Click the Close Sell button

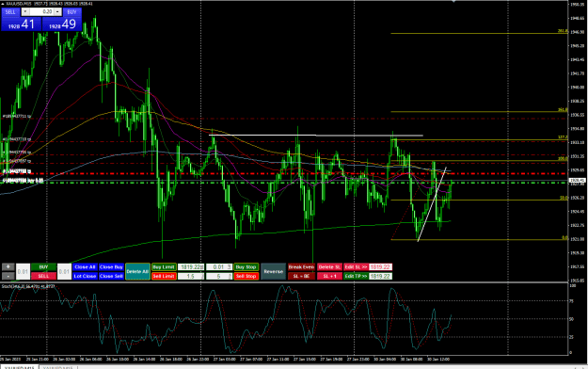click(x=111, y=276)
